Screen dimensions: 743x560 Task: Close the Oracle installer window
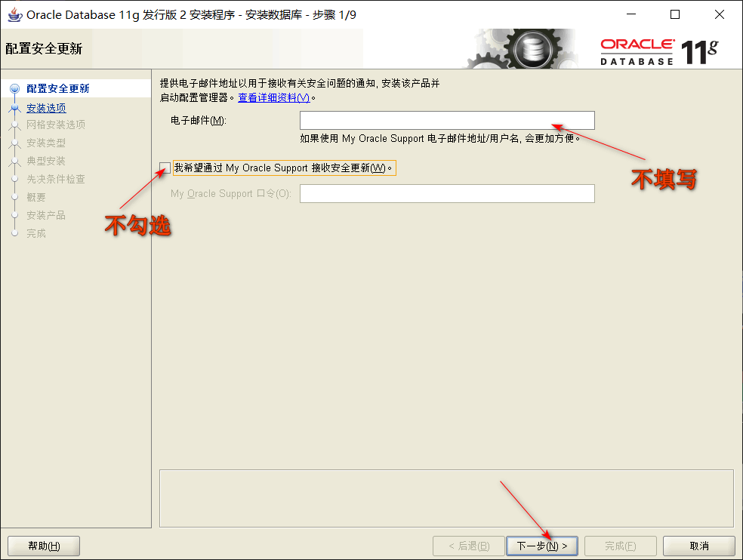point(720,14)
